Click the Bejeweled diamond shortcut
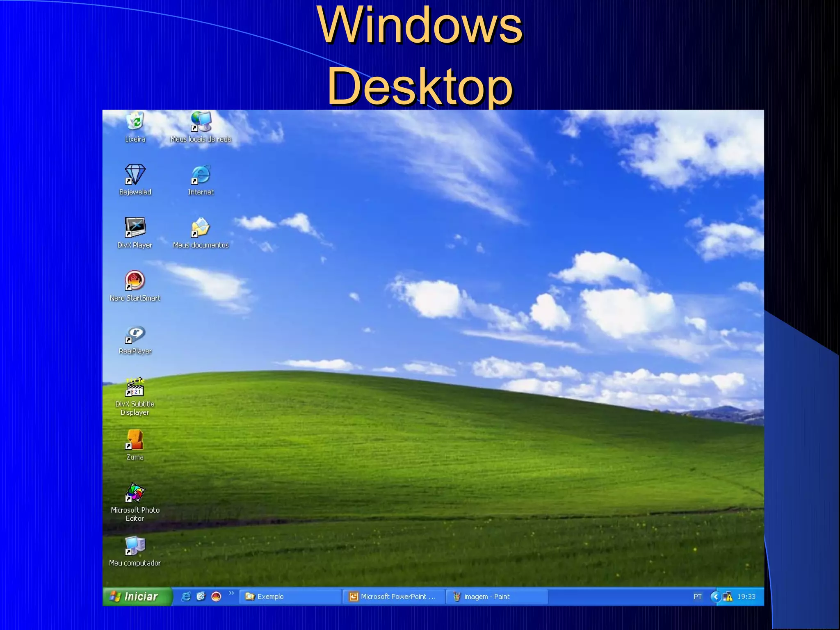Viewport: 840px width, 630px height. click(x=135, y=175)
